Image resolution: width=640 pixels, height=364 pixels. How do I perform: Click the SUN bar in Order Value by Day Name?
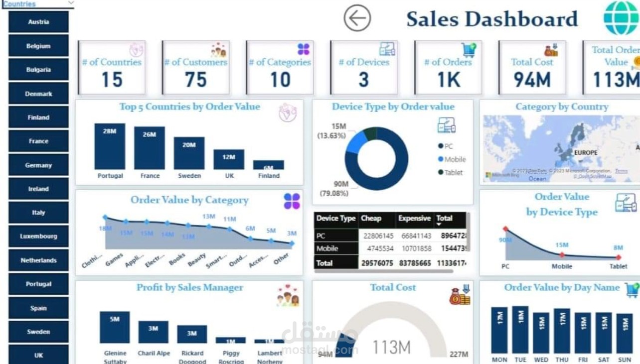click(x=624, y=333)
